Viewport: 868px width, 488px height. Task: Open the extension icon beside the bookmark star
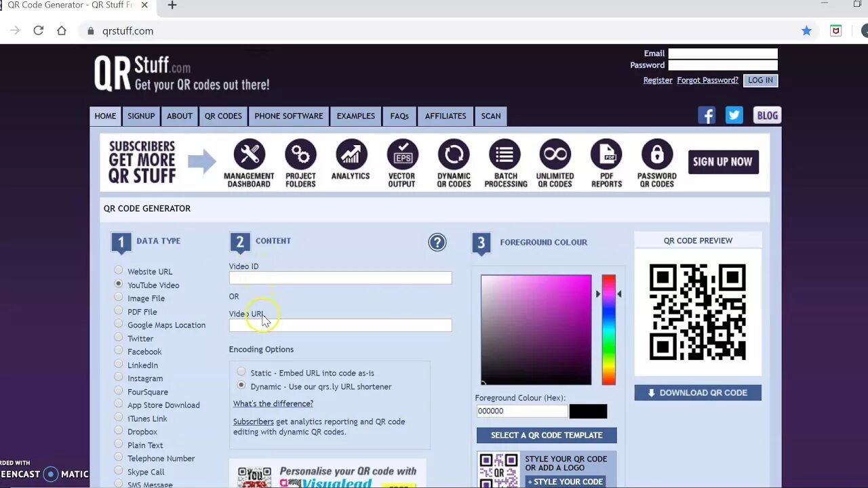click(x=836, y=30)
